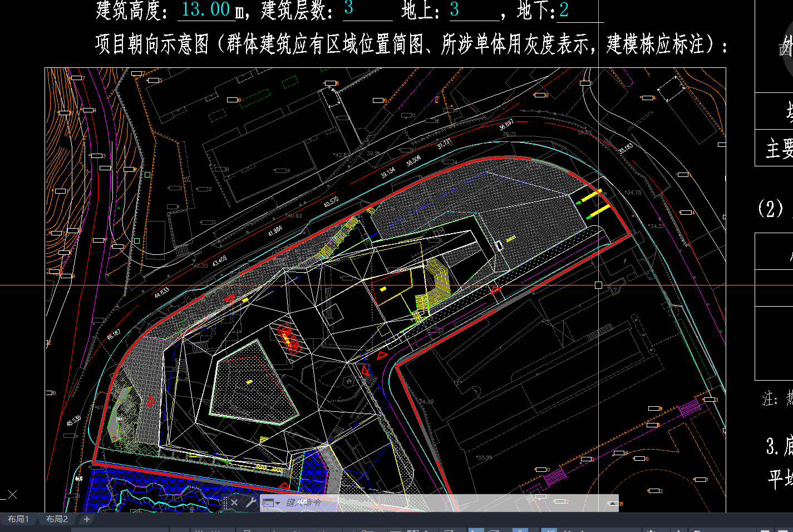
Task: Click the 项目朝向示意图 heading text
Action: (x=151, y=44)
